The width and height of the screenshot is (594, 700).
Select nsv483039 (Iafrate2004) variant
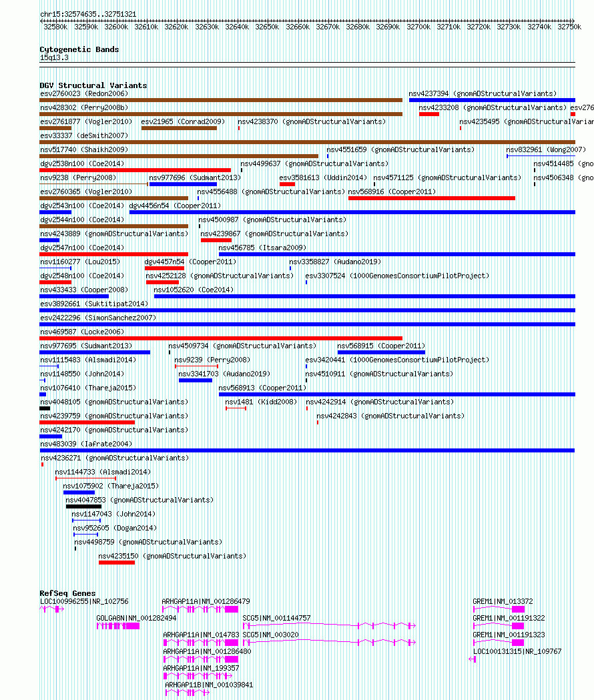click(x=85, y=444)
